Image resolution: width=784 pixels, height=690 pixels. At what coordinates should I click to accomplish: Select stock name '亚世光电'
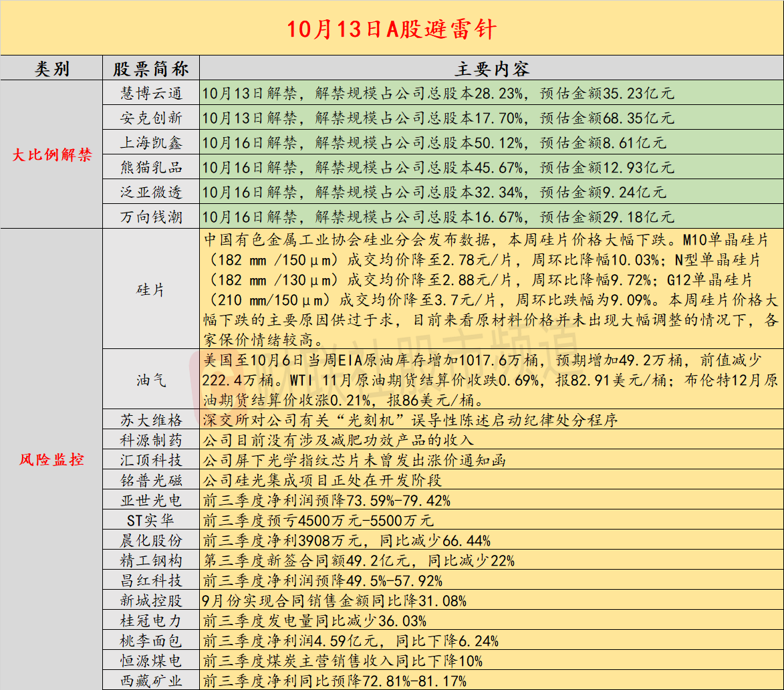point(151,500)
